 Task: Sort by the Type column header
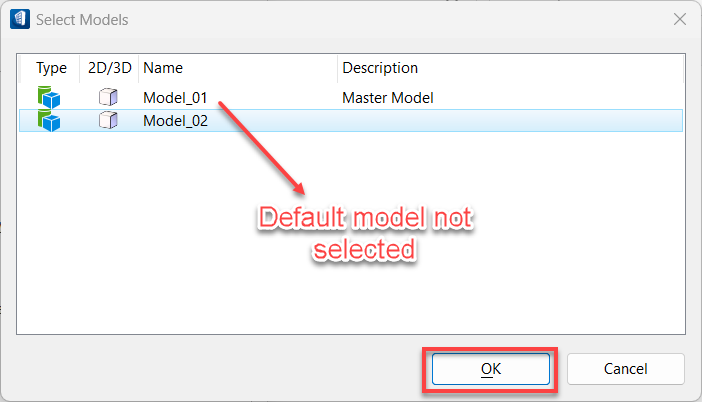[x=51, y=68]
